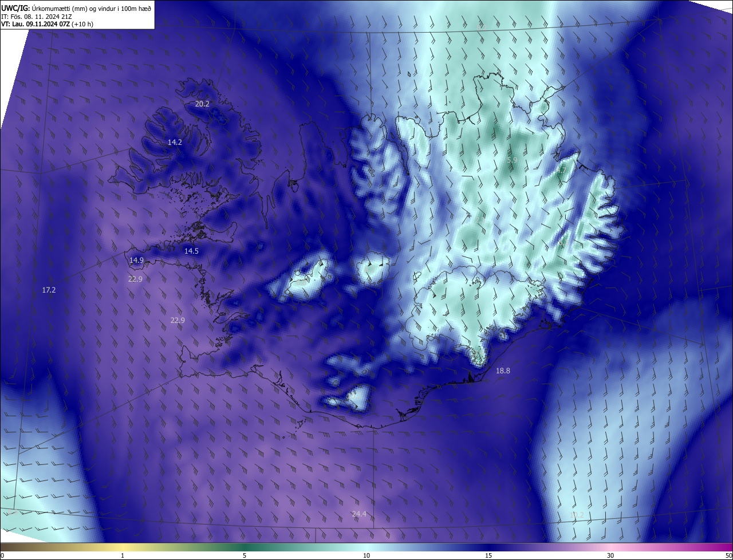
Task: Click the 17.2 value label
Action: [49, 291]
